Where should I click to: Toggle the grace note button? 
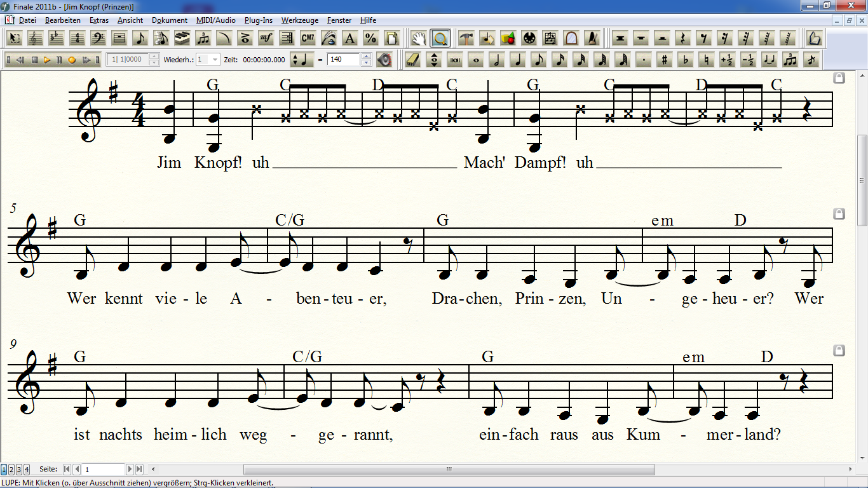click(x=811, y=60)
